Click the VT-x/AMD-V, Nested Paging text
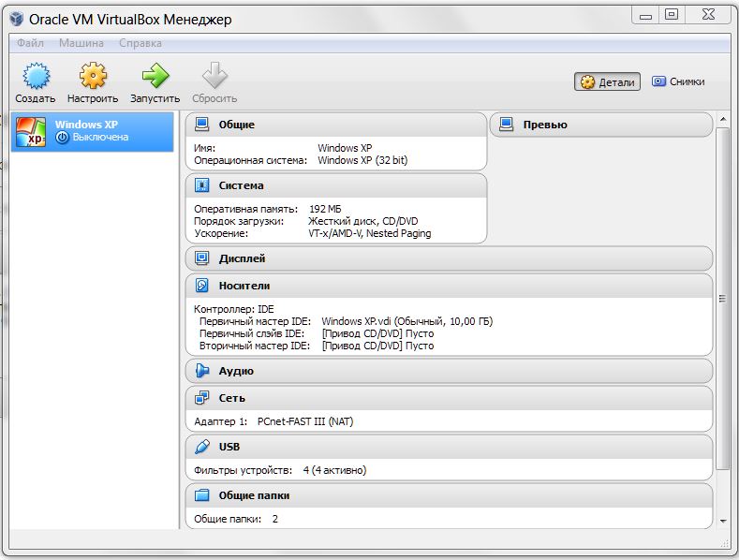739x560 pixels. coord(369,233)
